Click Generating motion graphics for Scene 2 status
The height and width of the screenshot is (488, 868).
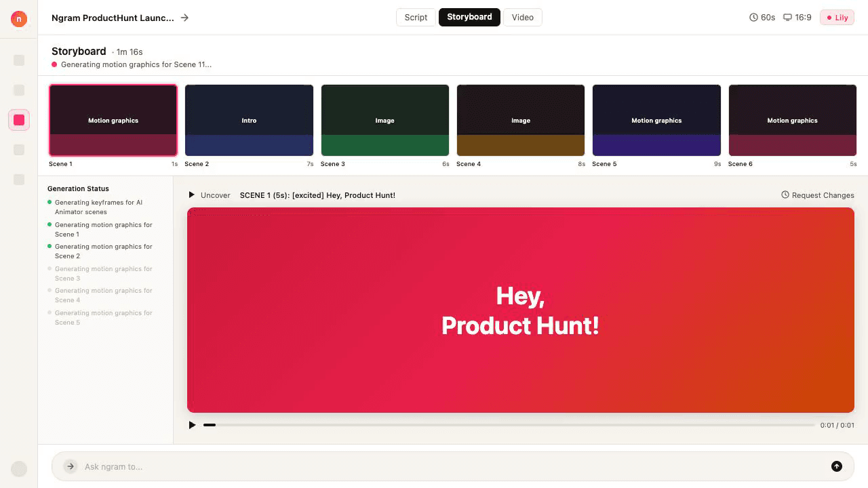(104, 251)
